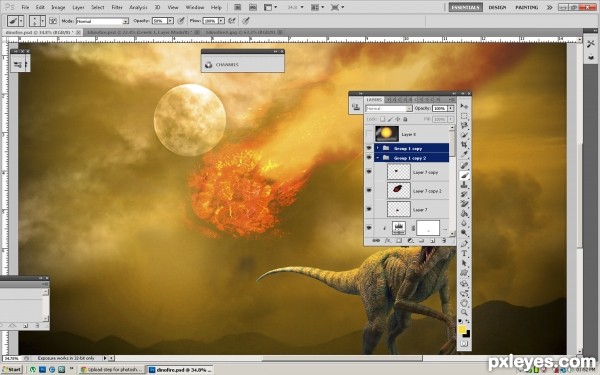Open the Image menu
Viewport: 600px width, 375px height.
click(58, 7)
